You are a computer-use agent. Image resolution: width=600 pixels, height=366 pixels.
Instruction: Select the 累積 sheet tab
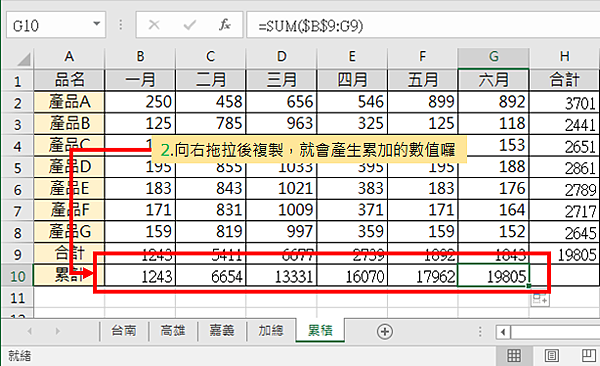(x=320, y=330)
